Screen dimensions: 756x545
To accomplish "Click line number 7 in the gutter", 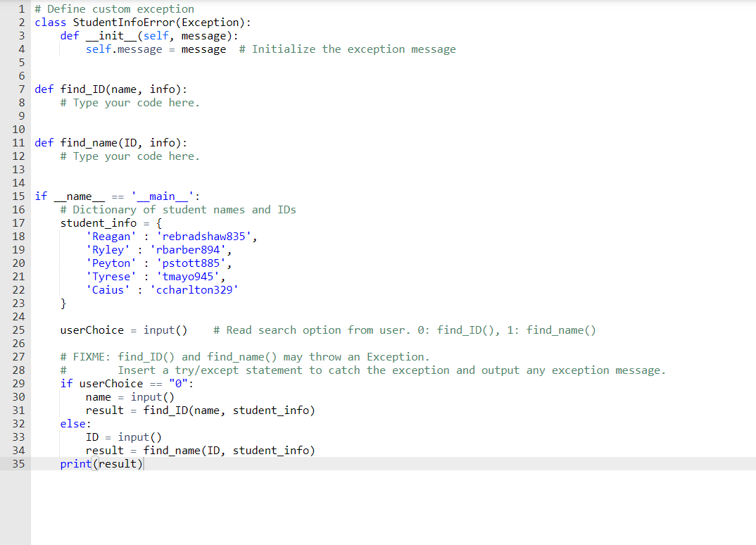I will pyautogui.click(x=21, y=89).
